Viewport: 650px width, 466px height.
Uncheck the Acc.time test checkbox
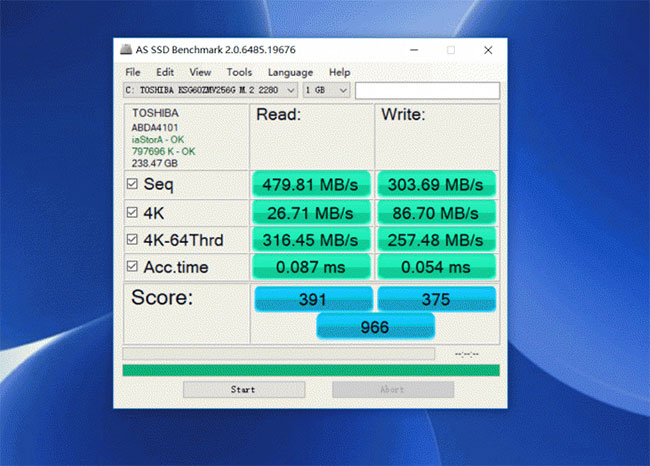click(x=132, y=267)
